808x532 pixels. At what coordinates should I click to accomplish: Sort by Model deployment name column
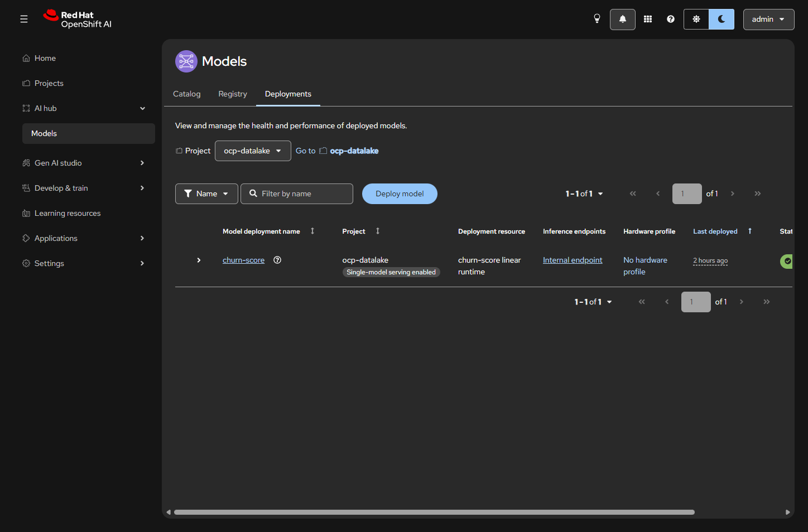click(268, 231)
